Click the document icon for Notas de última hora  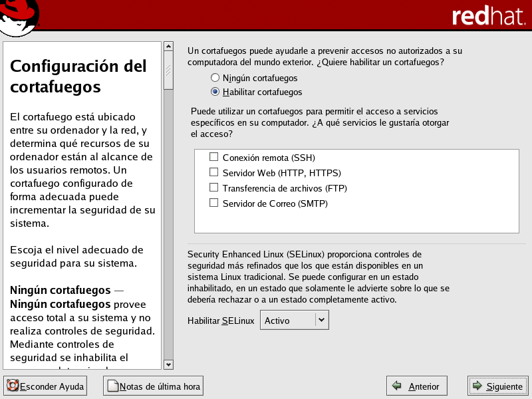[112, 386]
